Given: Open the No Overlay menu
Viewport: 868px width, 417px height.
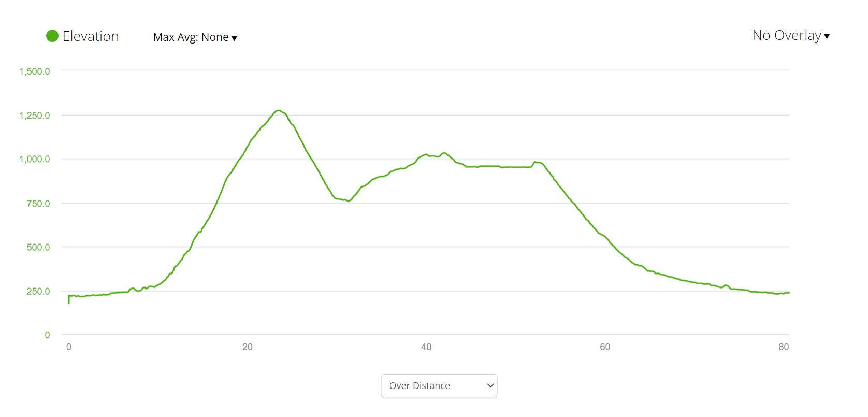Looking at the screenshot, I should coord(787,35).
